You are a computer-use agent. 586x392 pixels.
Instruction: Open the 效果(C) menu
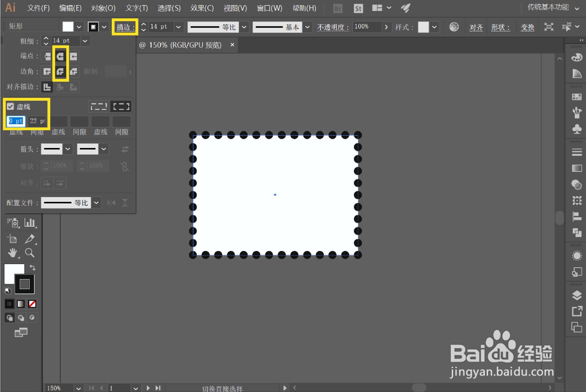coord(202,8)
